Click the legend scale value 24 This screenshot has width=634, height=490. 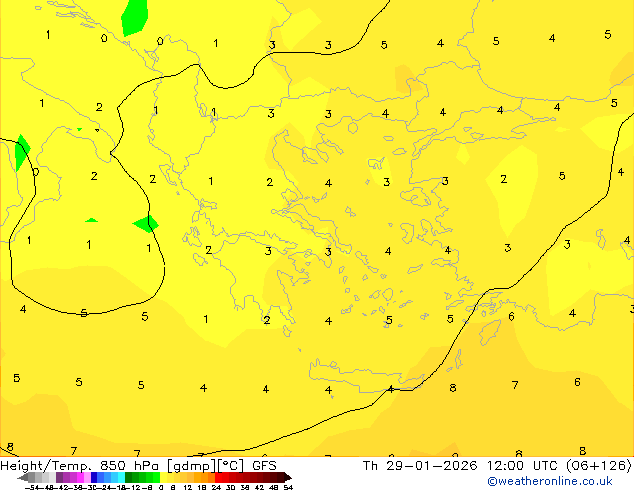[x=216, y=487]
